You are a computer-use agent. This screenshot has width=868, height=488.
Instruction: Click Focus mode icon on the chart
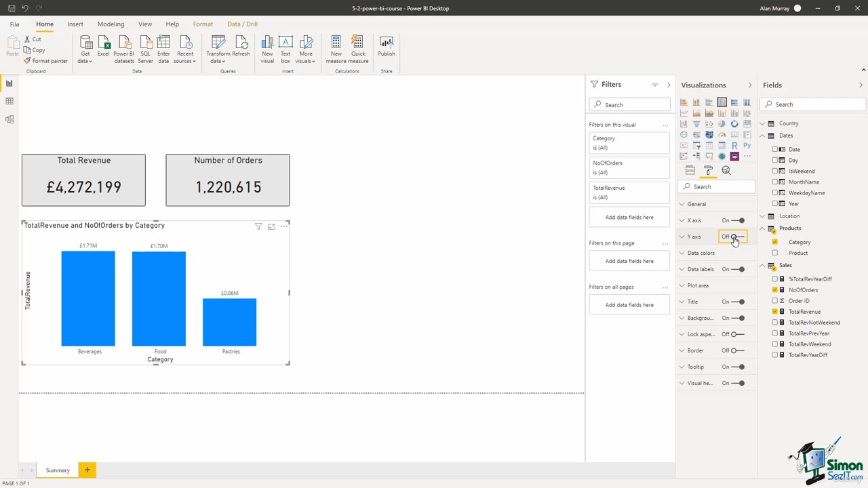[271, 226]
